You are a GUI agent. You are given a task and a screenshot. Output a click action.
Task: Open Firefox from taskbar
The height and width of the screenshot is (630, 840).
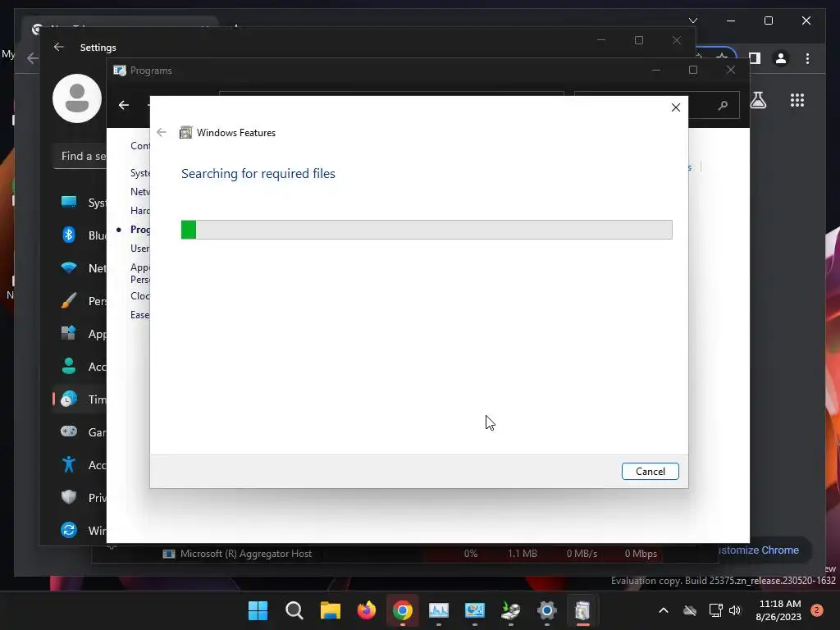tap(367, 610)
